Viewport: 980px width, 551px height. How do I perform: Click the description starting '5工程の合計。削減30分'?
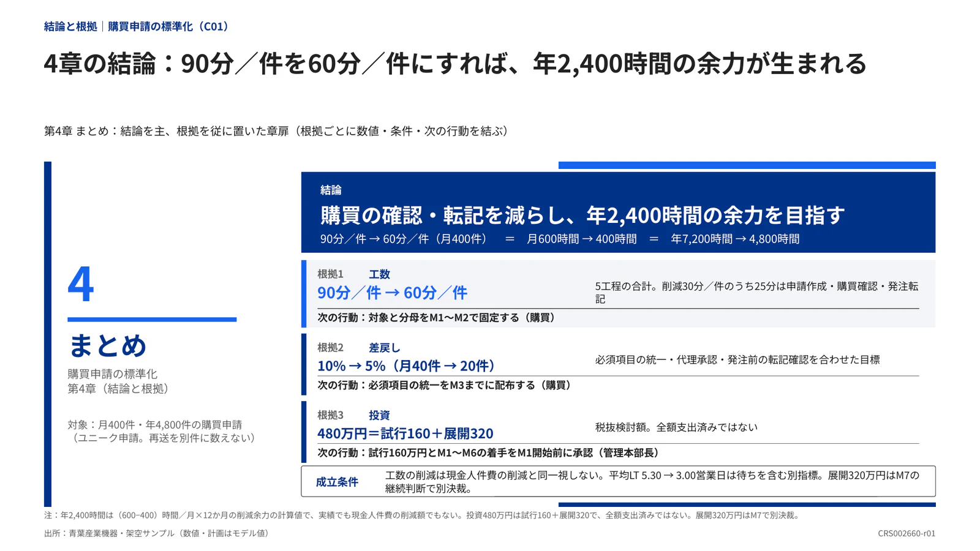click(756, 293)
